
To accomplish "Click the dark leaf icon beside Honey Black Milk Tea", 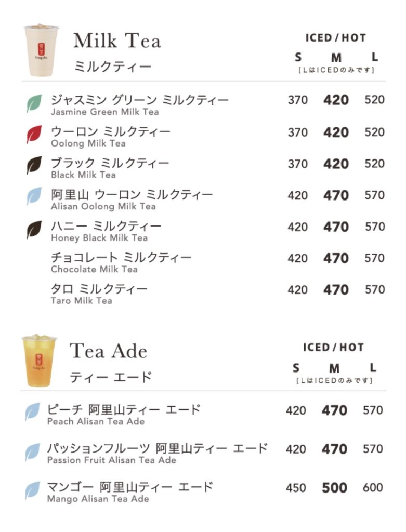I will point(34,230).
